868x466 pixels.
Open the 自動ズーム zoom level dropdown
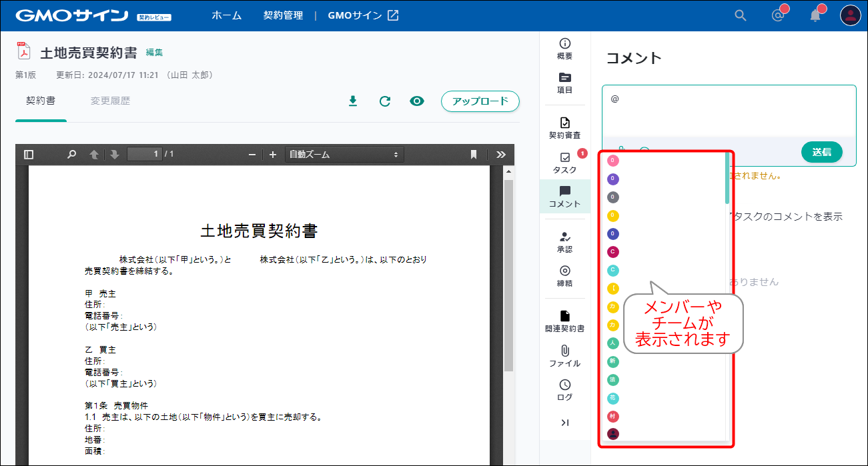[x=344, y=154]
